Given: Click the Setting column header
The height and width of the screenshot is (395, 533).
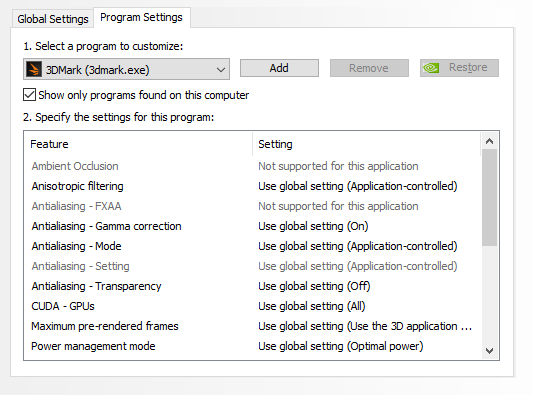Looking at the screenshot, I should pos(367,144).
